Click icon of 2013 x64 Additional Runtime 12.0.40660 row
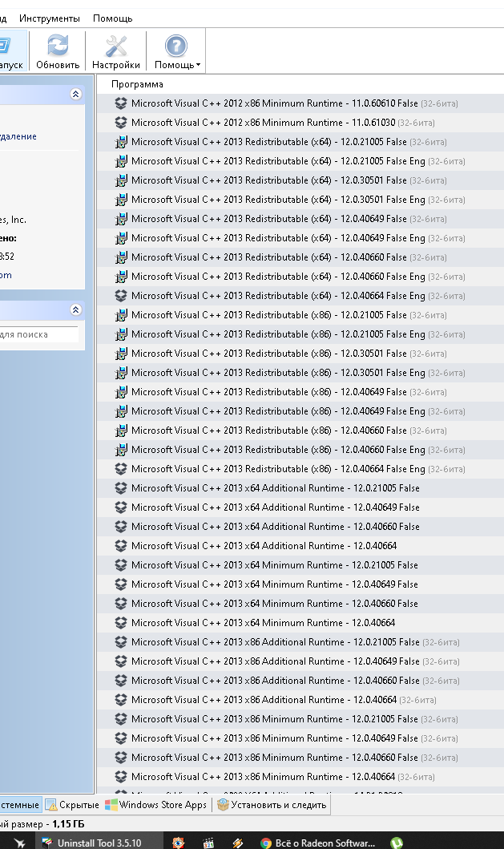 click(121, 526)
